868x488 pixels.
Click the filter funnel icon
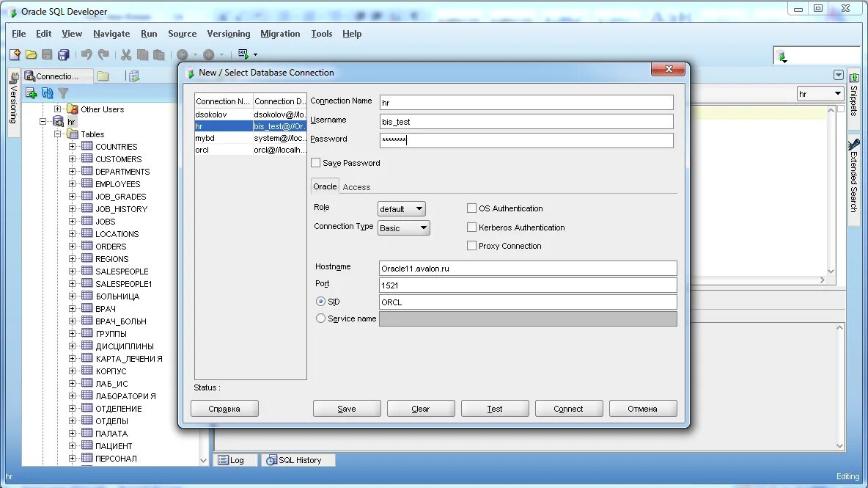pyautogui.click(x=63, y=93)
